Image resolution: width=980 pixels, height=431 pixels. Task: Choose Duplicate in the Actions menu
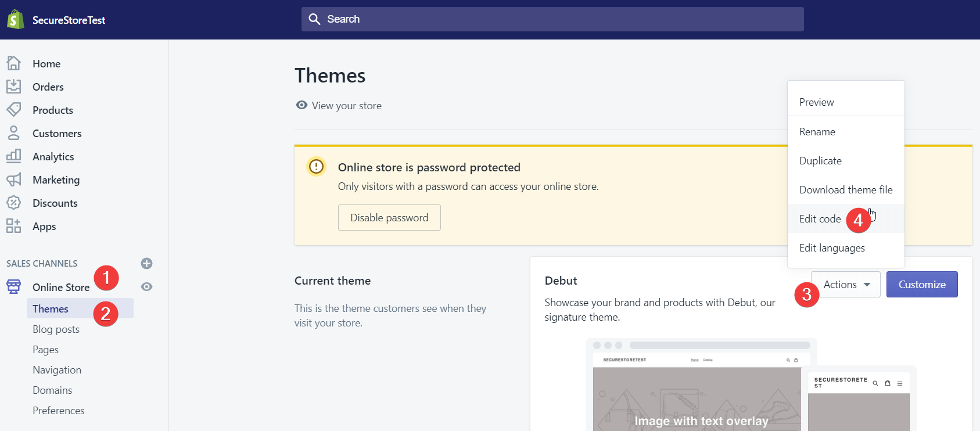point(846,160)
